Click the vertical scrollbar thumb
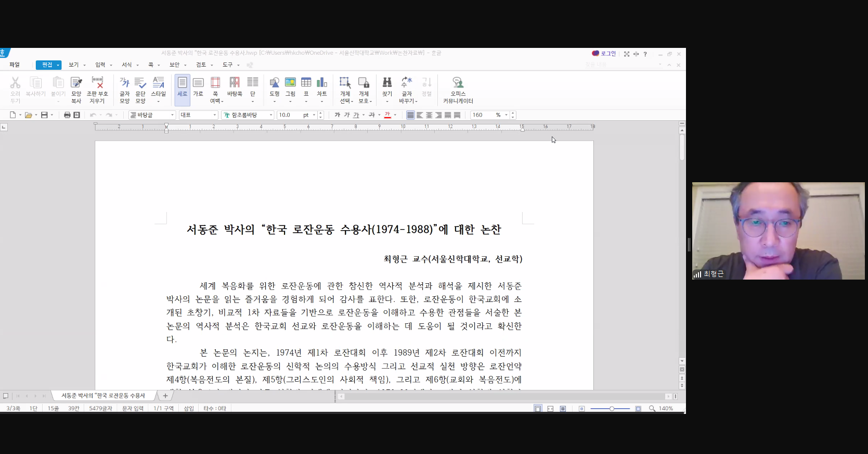Image resolution: width=868 pixels, height=454 pixels. (x=682, y=147)
